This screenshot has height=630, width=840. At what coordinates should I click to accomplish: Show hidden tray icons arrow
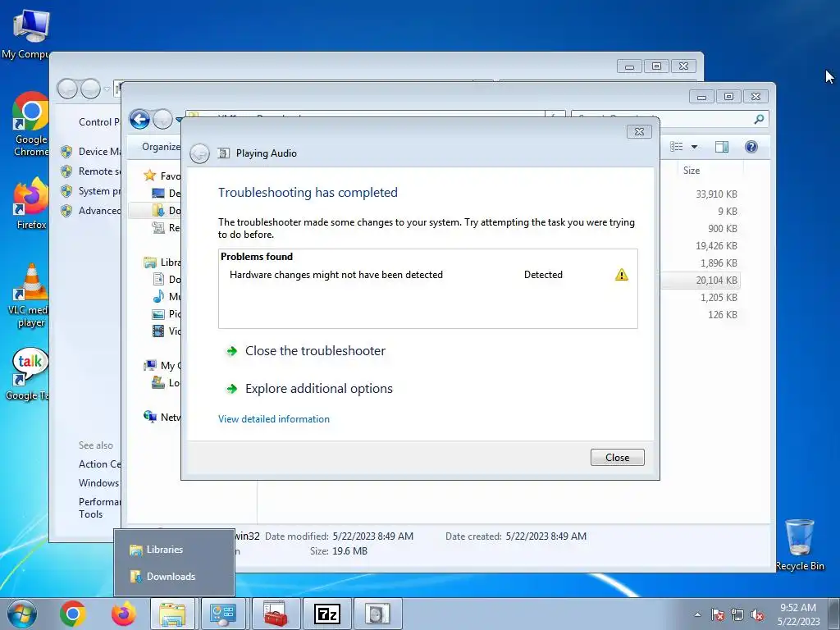[697, 614]
